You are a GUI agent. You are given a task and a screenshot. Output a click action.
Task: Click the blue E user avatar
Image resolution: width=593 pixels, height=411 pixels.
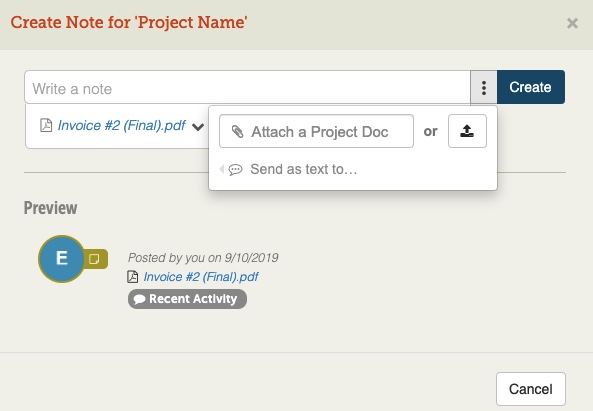tap(61, 259)
